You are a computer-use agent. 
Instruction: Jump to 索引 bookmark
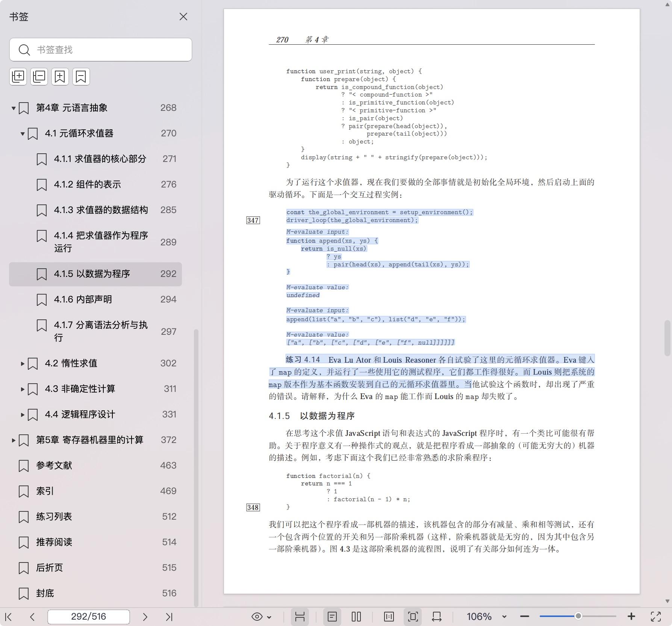point(95,491)
